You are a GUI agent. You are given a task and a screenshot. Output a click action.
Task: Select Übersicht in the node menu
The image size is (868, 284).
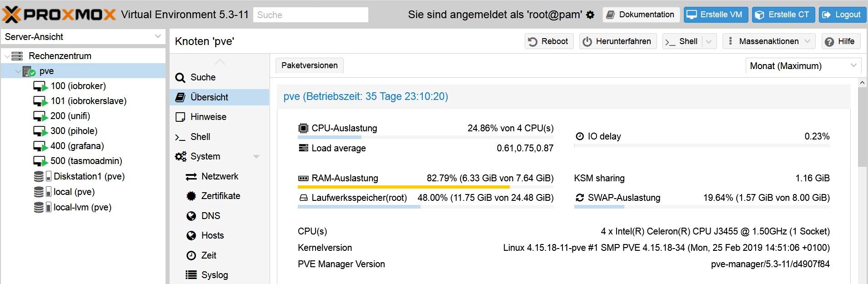[209, 97]
